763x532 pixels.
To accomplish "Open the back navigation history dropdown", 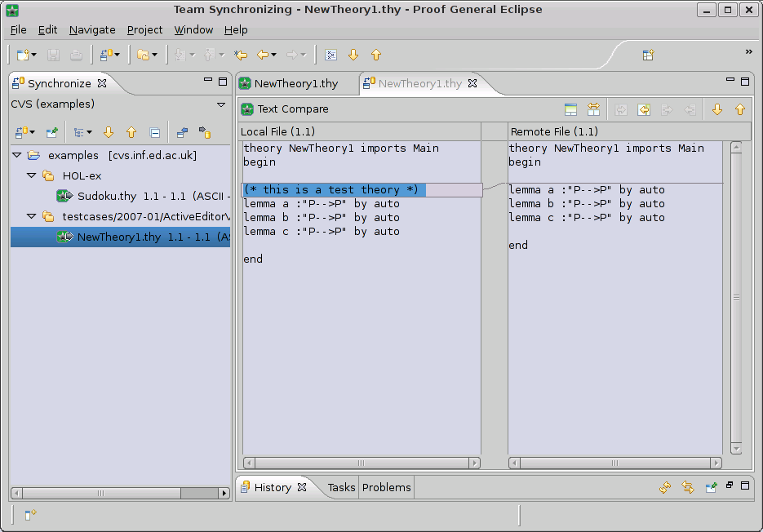I will (274, 55).
